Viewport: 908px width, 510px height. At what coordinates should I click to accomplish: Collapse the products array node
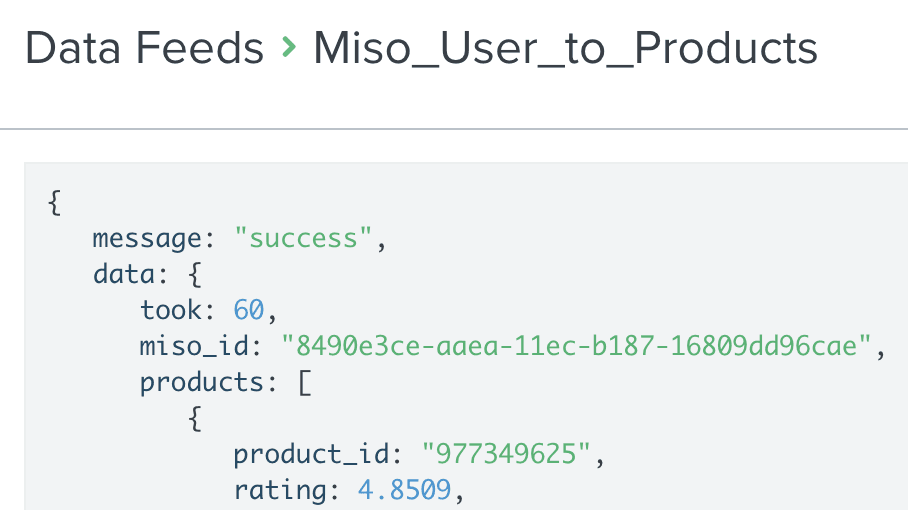click(202, 383)
